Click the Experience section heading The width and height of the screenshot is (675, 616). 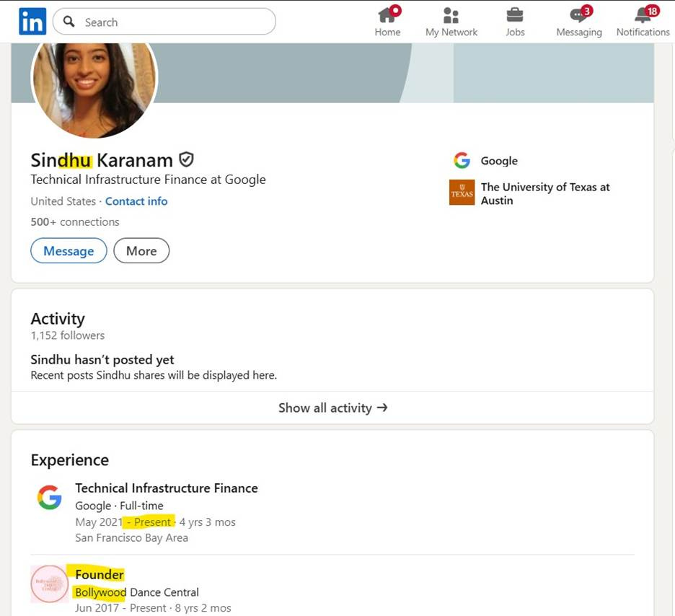coord(70,460)
